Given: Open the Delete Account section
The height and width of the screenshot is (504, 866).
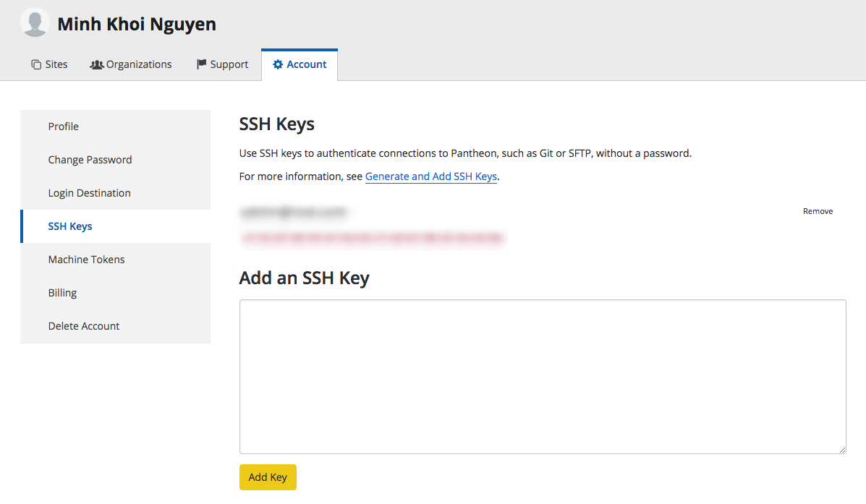Looking at the screenshot, I should tap(116, 326).
